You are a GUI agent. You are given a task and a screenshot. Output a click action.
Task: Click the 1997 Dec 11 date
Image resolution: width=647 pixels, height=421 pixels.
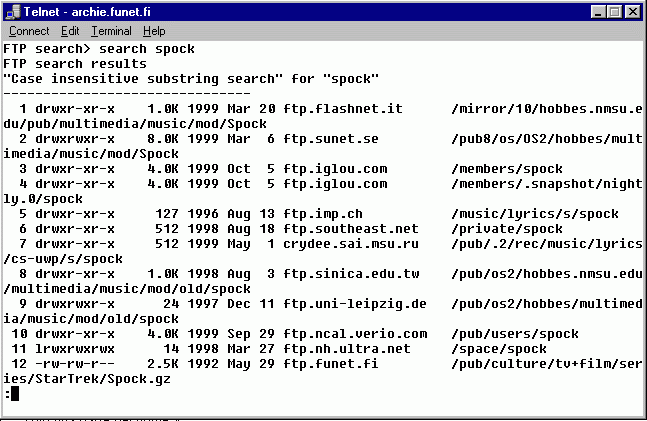coord(231,304)
